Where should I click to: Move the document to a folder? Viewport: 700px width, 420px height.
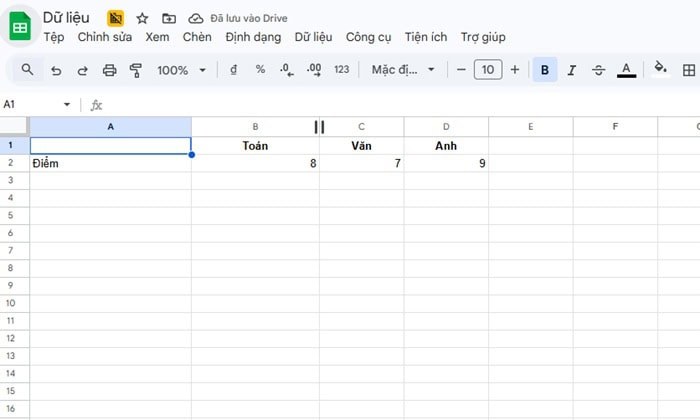(x=169, y=18)
